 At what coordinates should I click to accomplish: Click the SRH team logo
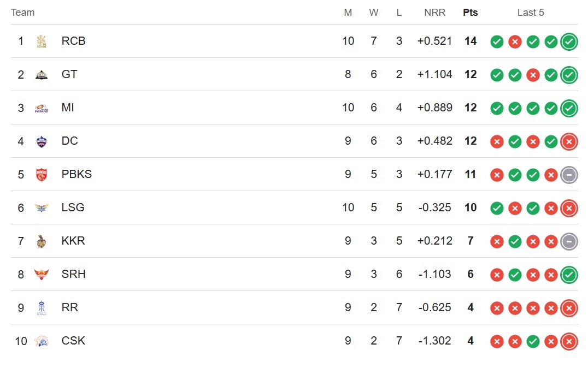(x=41, y=275)
